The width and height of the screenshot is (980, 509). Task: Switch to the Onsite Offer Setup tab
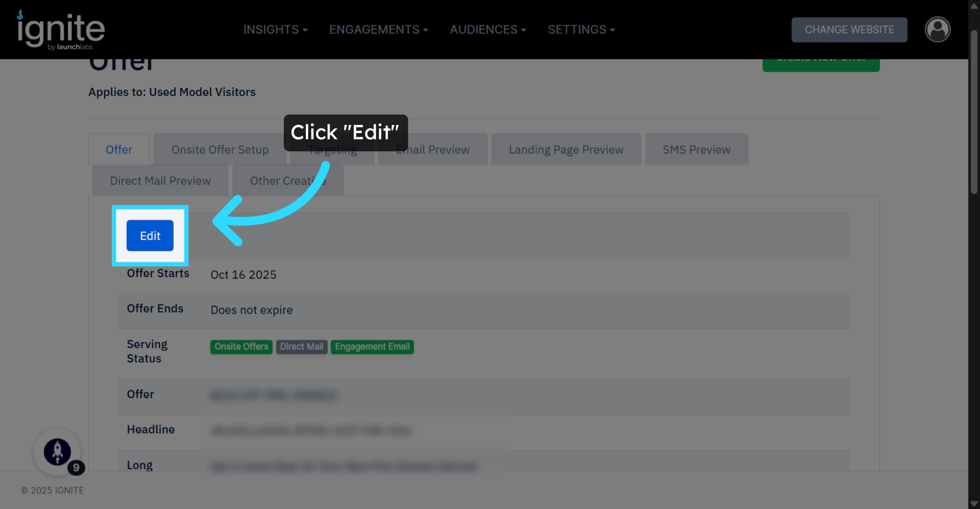220,149
